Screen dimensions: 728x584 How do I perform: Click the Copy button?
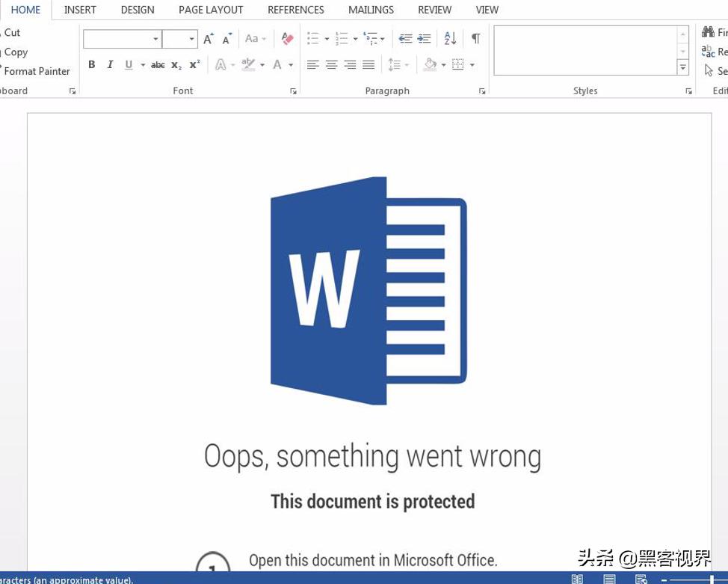tap(16, 52)
